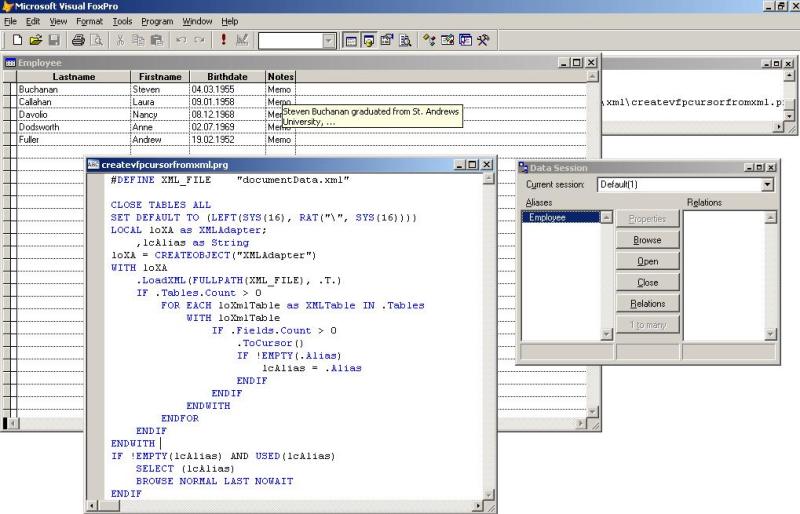800x514 pixels.
Task: Open the View menu
Action: coord(58,21)
